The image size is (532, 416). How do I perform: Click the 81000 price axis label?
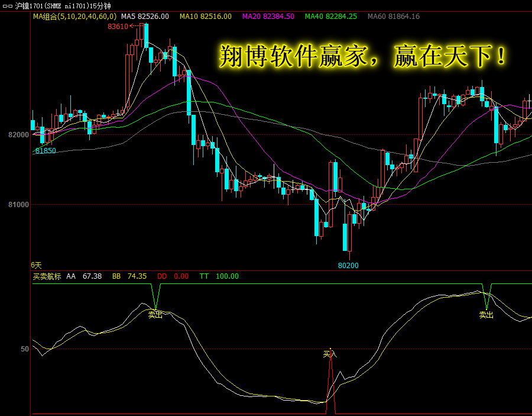[19, 205]
